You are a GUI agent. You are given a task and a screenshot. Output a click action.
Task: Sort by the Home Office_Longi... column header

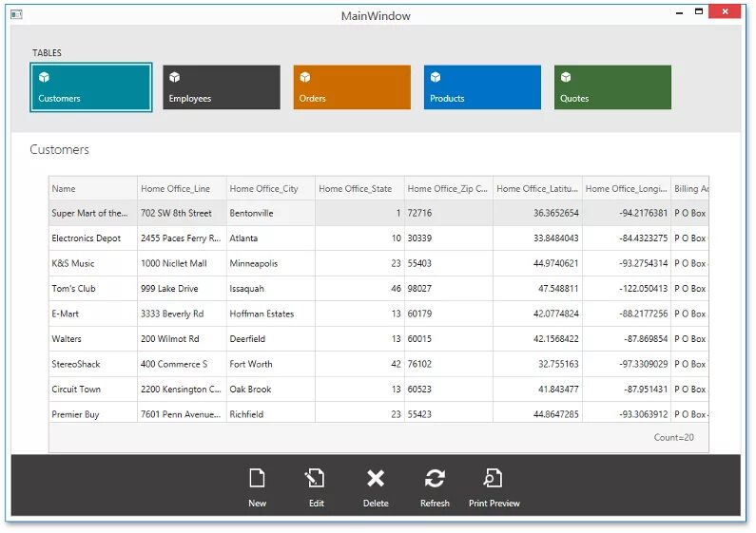point(627,188)
